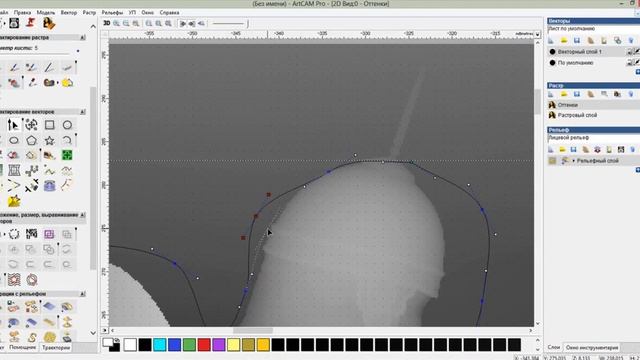
Task: Click the green fit-to-frame icon
Action: (x=67, y=155)
